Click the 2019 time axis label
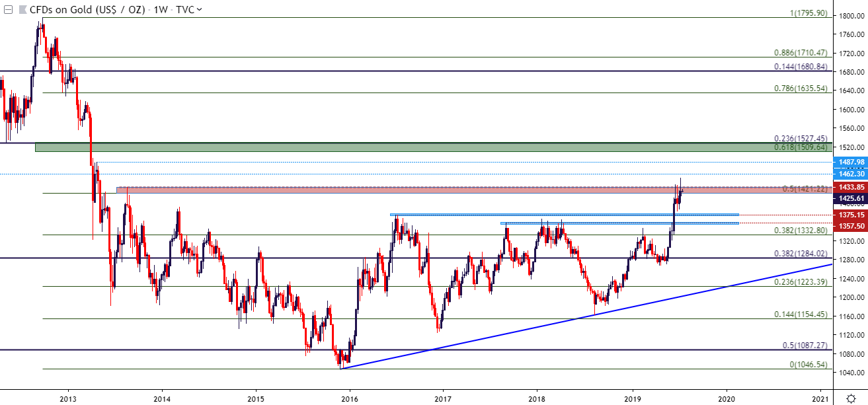The width and height of the screenshot is (868, 405). pyautogui.click(x=633, y=398)
